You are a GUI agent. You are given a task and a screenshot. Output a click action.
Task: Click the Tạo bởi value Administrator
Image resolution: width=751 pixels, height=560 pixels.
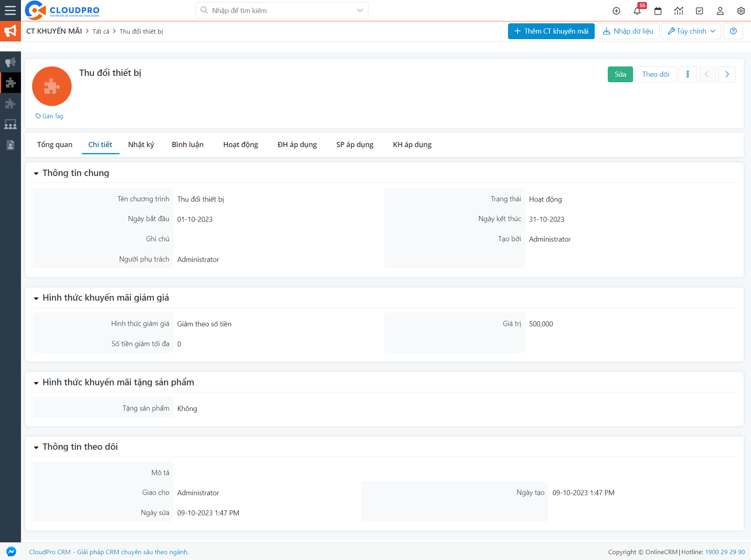pyautogui.click(x=550, y=239)
